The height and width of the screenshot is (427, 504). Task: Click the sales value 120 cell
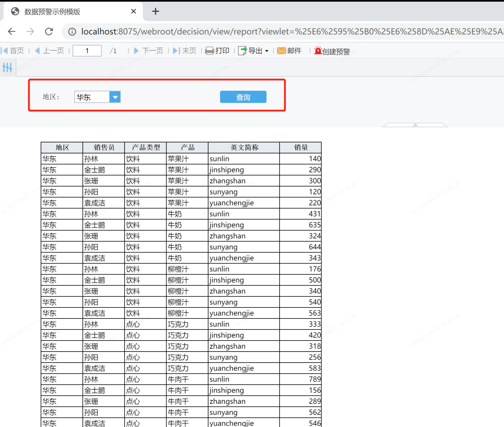pos(301,192)
